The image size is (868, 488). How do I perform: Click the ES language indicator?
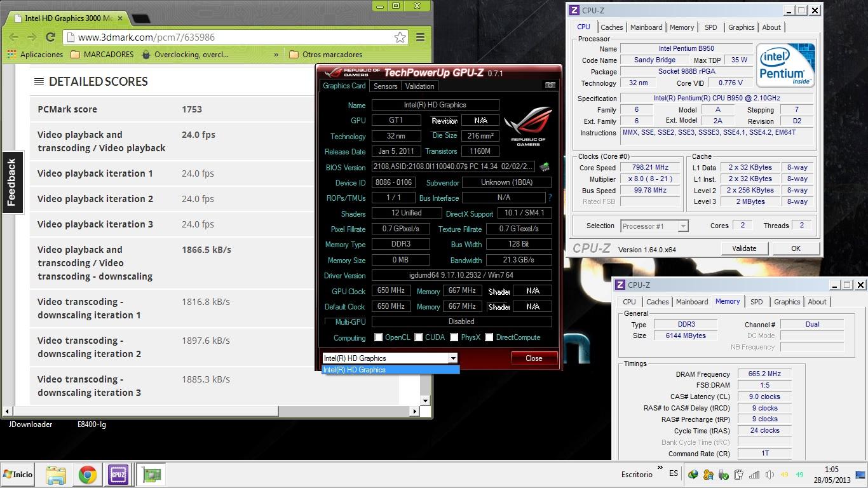(674, 474)
